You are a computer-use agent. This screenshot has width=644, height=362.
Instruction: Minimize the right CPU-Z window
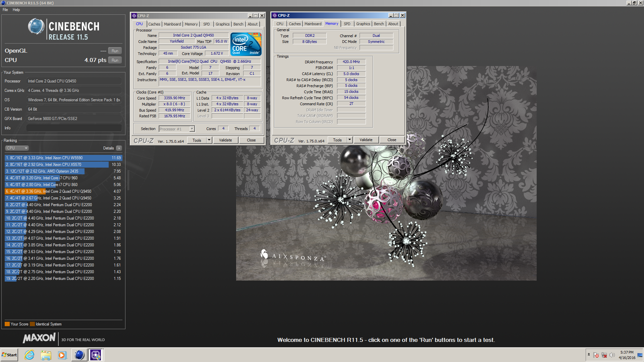(390, 15)
